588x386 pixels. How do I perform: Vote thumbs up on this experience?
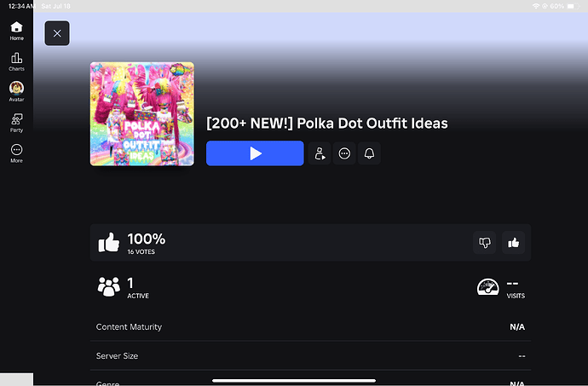tap(513, 243)
